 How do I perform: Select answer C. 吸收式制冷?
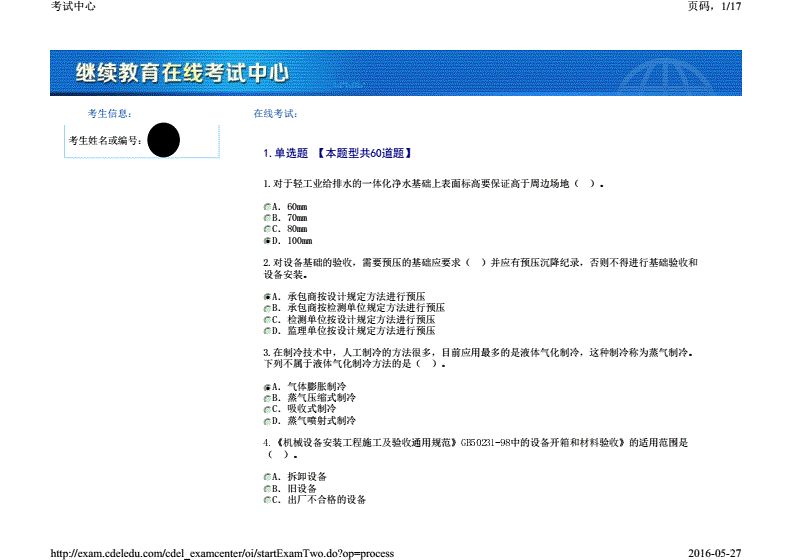point(267,409)
